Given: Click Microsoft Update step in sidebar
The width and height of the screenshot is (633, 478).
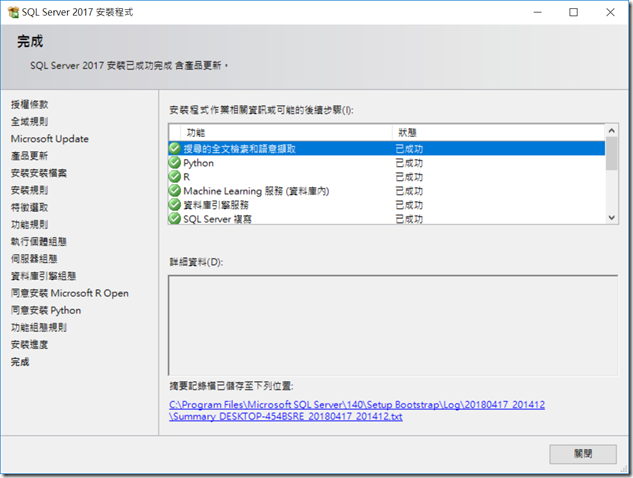Looking at the screenshot, I should 50,139.
